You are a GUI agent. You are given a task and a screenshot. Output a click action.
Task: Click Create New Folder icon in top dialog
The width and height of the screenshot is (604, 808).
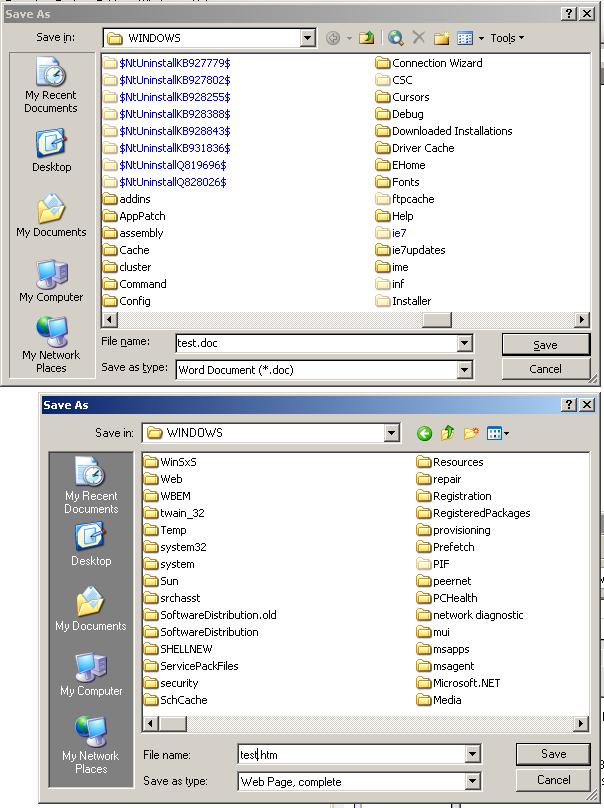click(441, 38)
